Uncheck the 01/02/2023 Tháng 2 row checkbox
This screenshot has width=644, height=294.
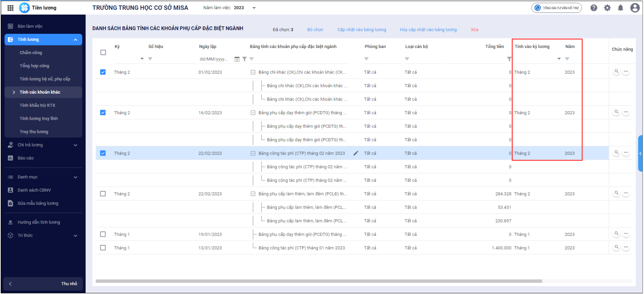click(x=103, y=72)
